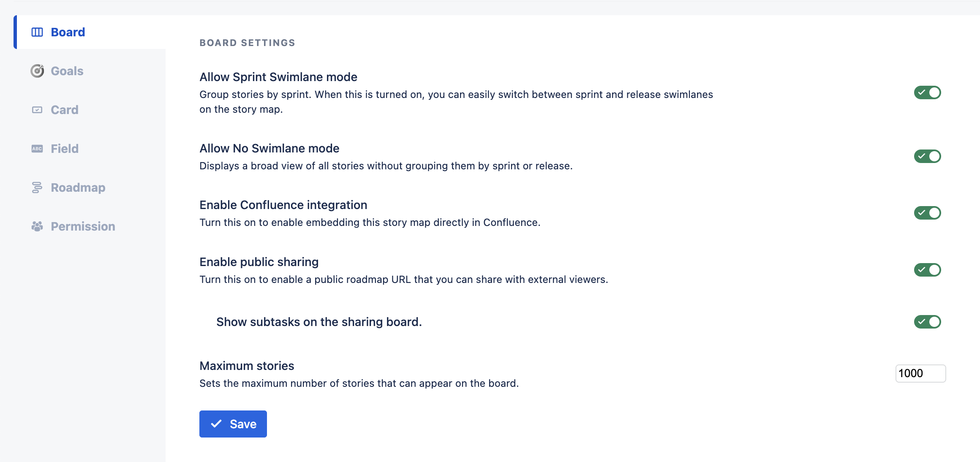Disable Allow Sprint Swimlane mode toggle
This screenshot has height=462, width=980.
click(x=927, y=92)
